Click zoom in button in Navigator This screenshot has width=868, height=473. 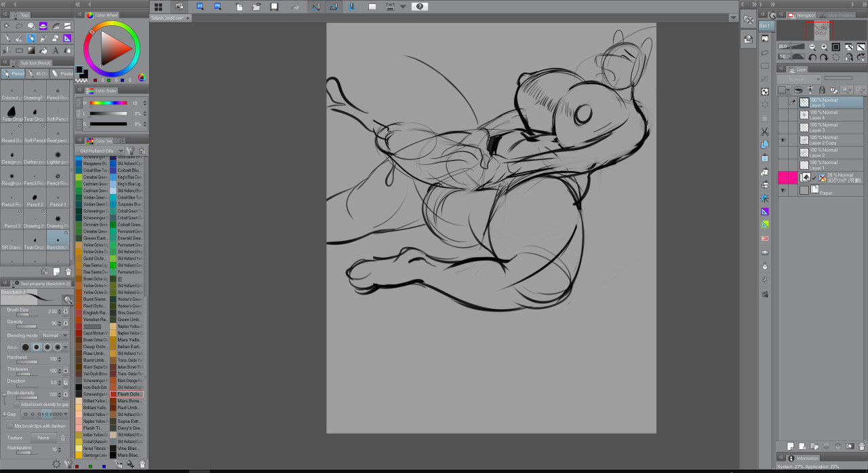click(x=824, y=47)
